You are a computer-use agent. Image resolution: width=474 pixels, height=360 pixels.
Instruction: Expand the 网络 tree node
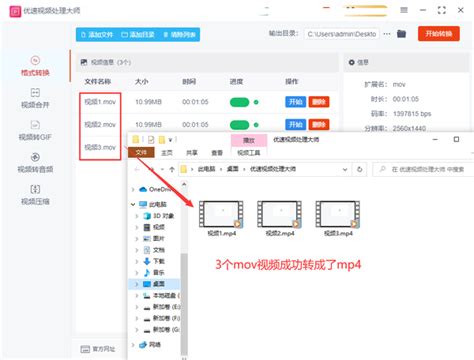133,345
